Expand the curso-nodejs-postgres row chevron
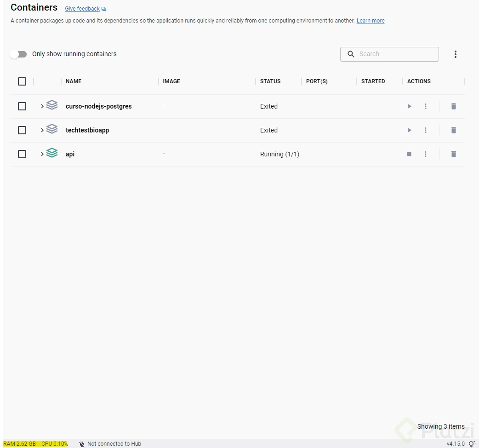479x448 pixels. [x=42, y=106]
